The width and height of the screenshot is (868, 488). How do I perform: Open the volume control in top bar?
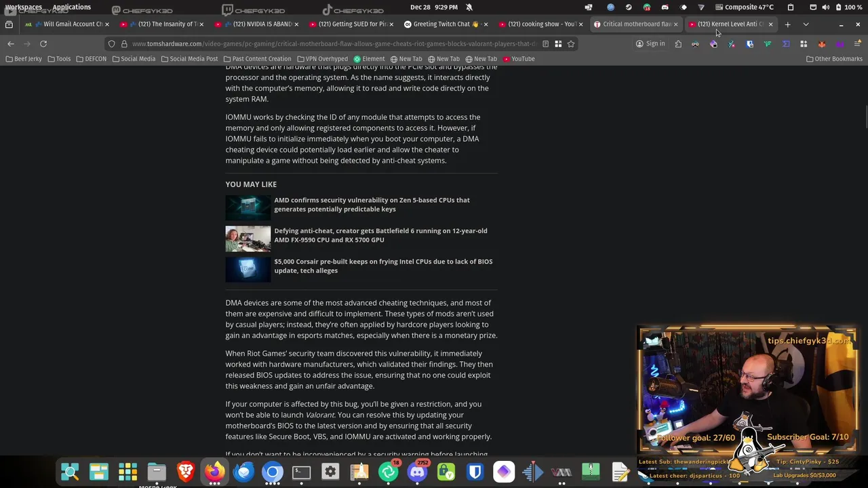(x=825, y=7)
